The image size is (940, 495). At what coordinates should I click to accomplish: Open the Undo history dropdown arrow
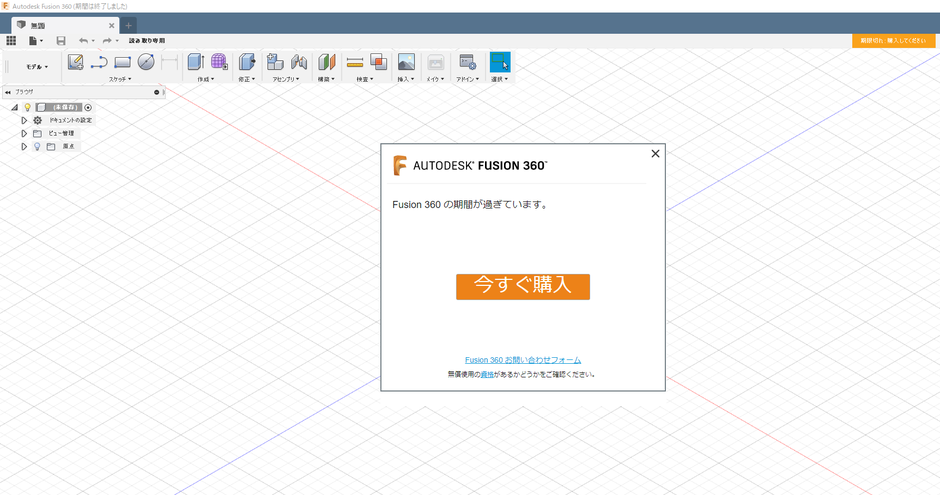(93, 41)
